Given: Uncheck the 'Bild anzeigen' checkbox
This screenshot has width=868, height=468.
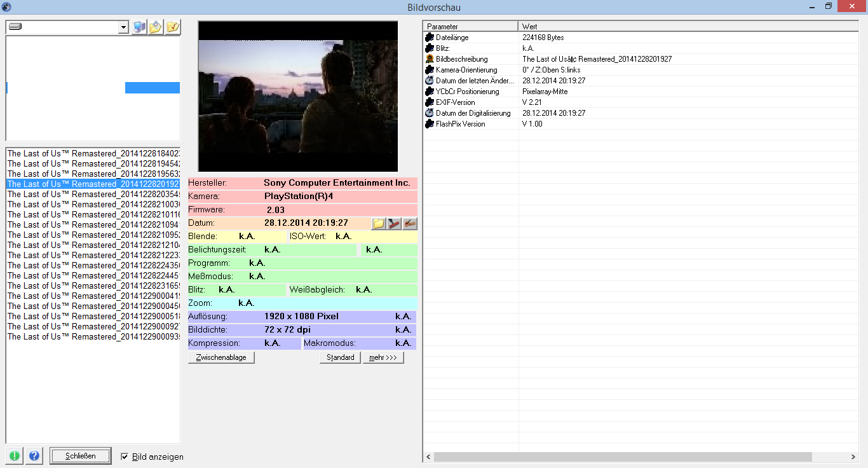Looking at the screenshot, I should pos(125,457).
